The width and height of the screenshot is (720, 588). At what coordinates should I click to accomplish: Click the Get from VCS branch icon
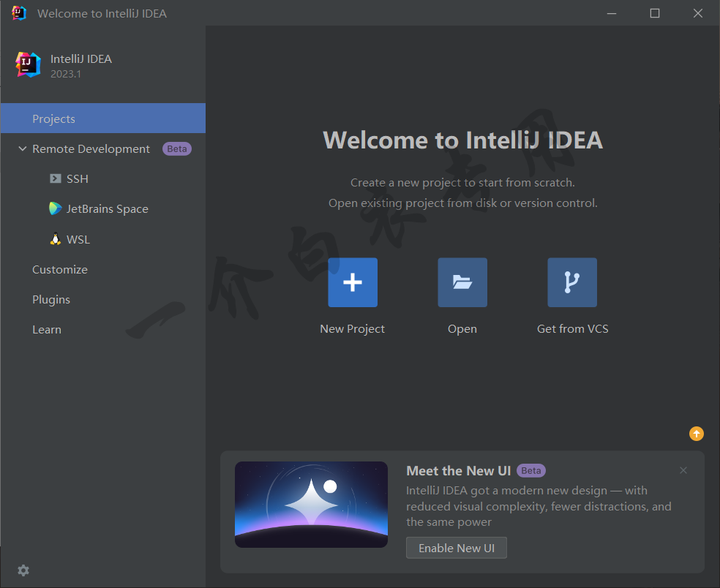572,282
